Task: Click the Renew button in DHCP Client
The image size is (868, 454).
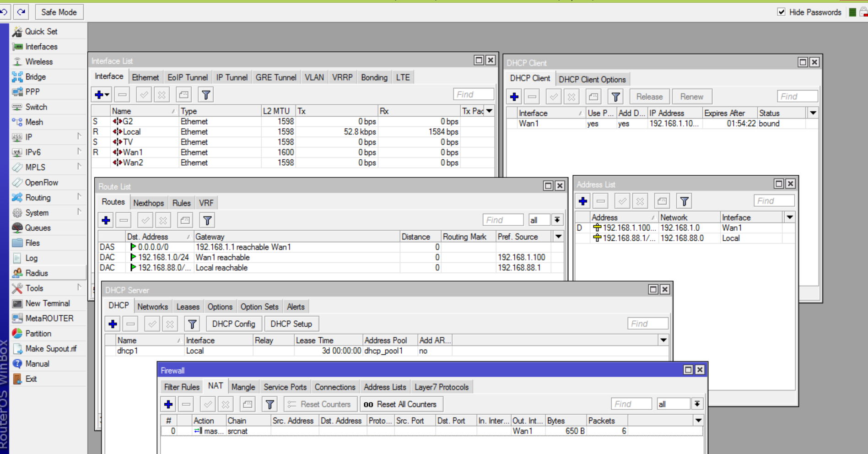Action: coord(691,97)
